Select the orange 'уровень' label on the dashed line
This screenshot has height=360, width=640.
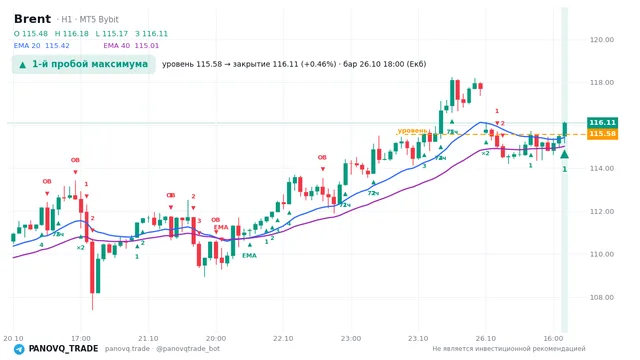pos(412,130)
